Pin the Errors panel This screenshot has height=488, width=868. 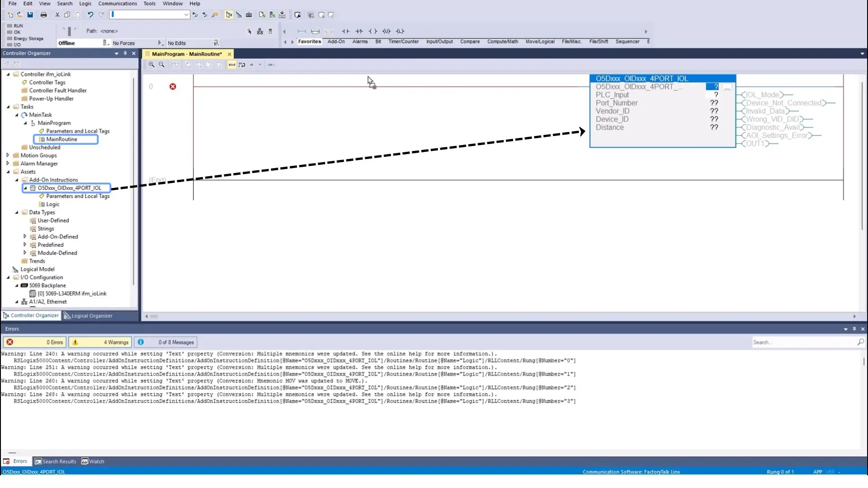tap(854, 329)
